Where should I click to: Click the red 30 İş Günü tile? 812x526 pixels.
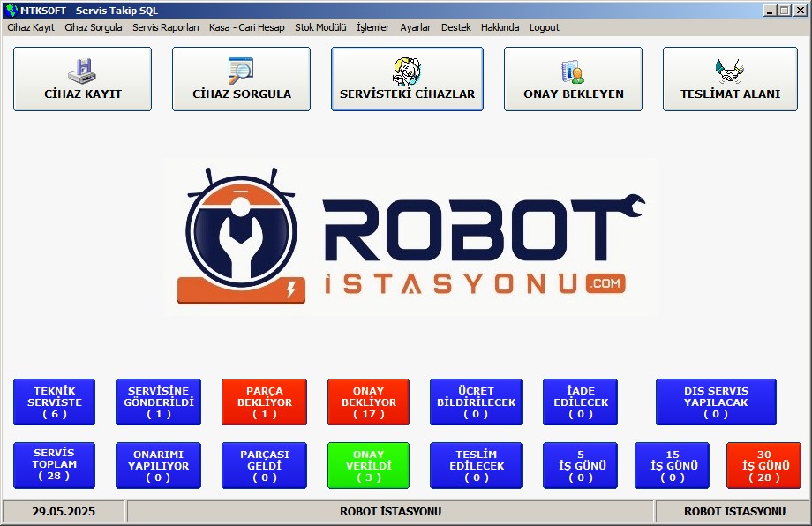pos(763,465)
